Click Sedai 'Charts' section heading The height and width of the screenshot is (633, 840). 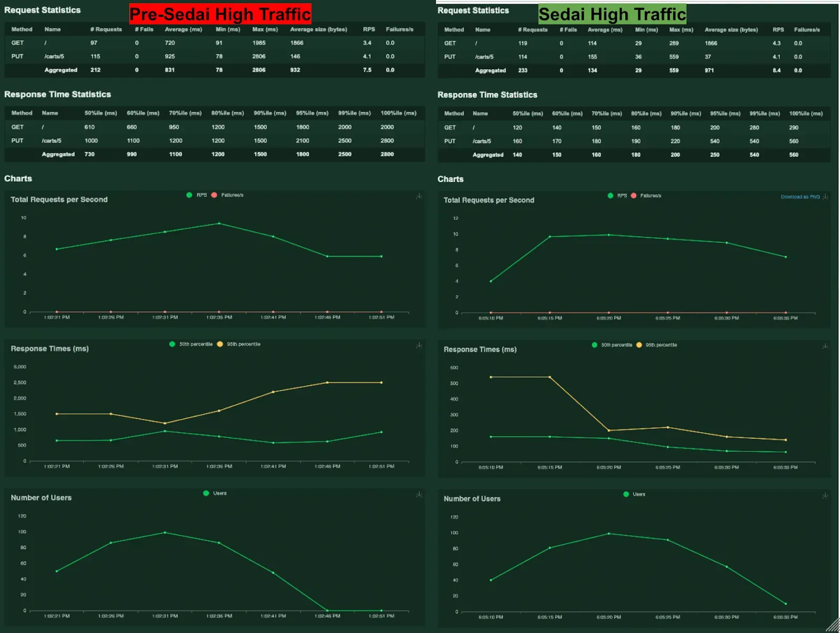[450, 179]
